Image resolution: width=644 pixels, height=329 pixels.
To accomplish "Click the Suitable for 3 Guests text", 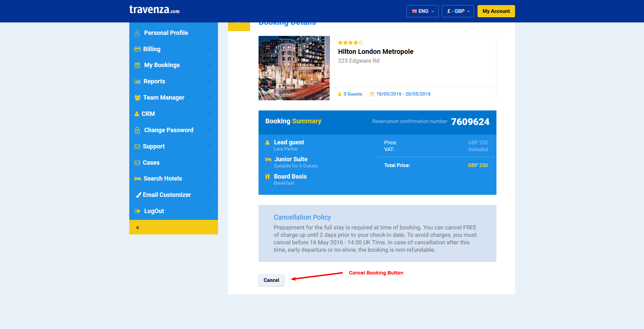I will pyautogui.click(x=296, y=166).
